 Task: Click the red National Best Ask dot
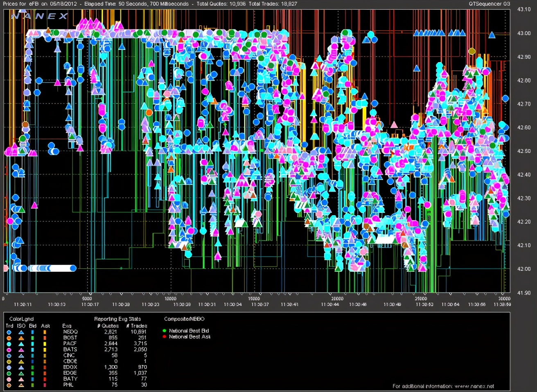165,337
